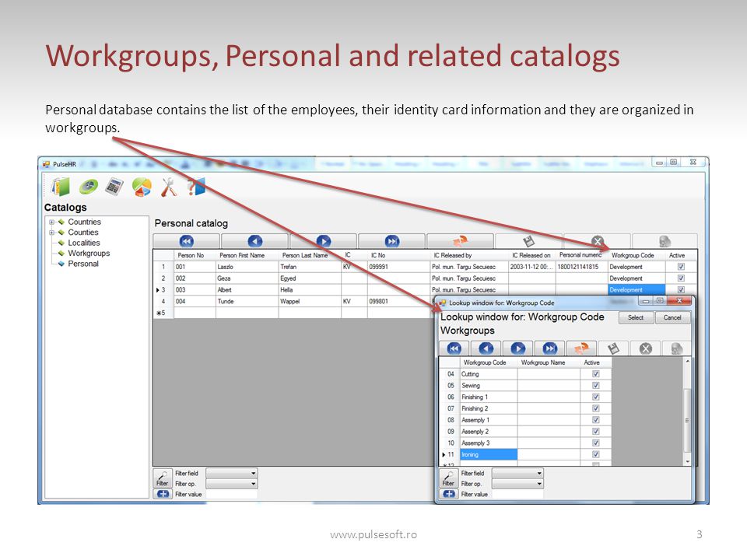
Task: Click delete X icon in Personal catalog
Action: click(598, 241)
